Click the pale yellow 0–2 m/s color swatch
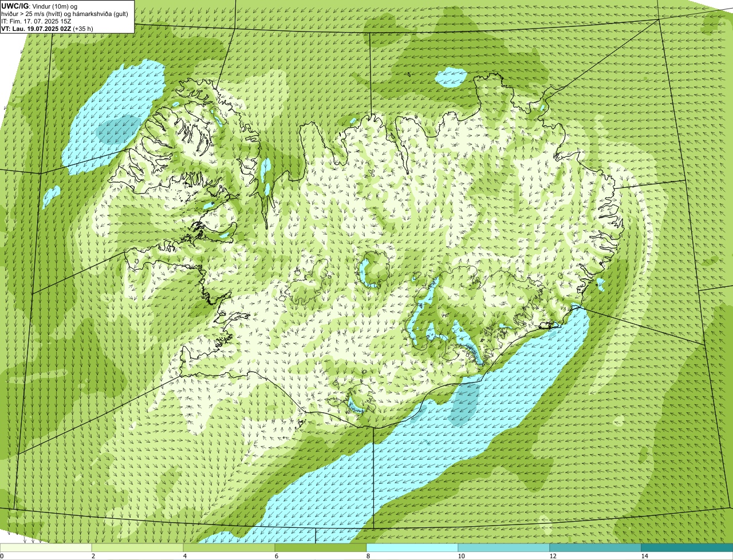The height and width of the screenshot is (560, 733). 46,547
